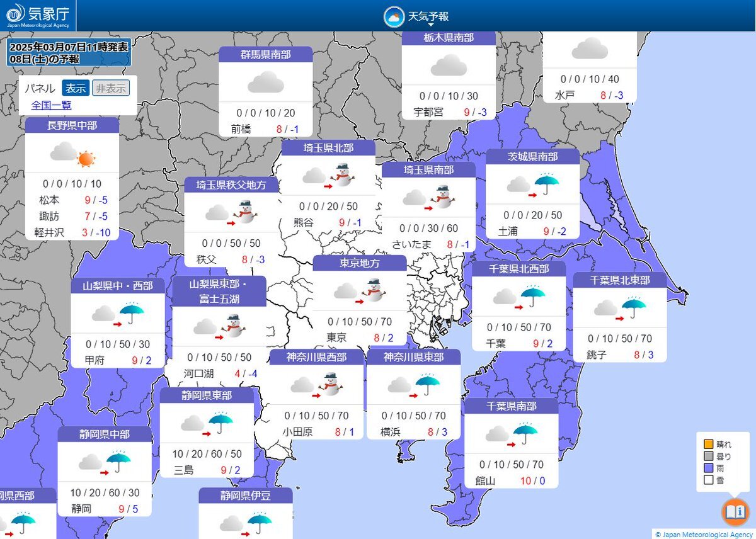Click the orange 晴れ legend swatch
756x539 pixels.
point(708,445)
